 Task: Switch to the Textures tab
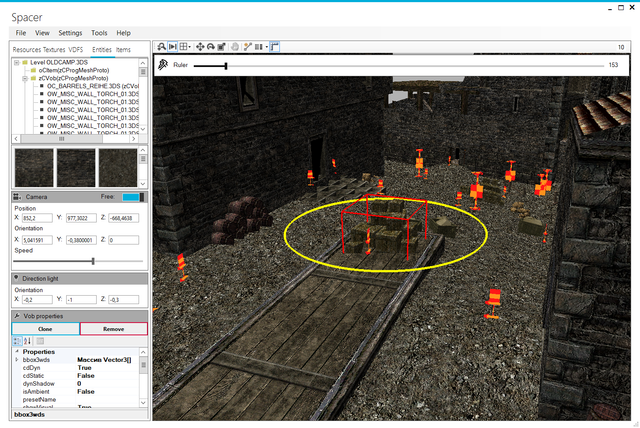[x=54, y=50]
